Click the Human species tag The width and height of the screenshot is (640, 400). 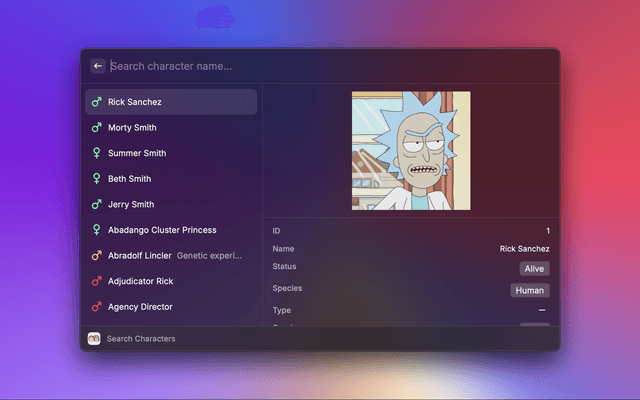[x=530, y=290]
